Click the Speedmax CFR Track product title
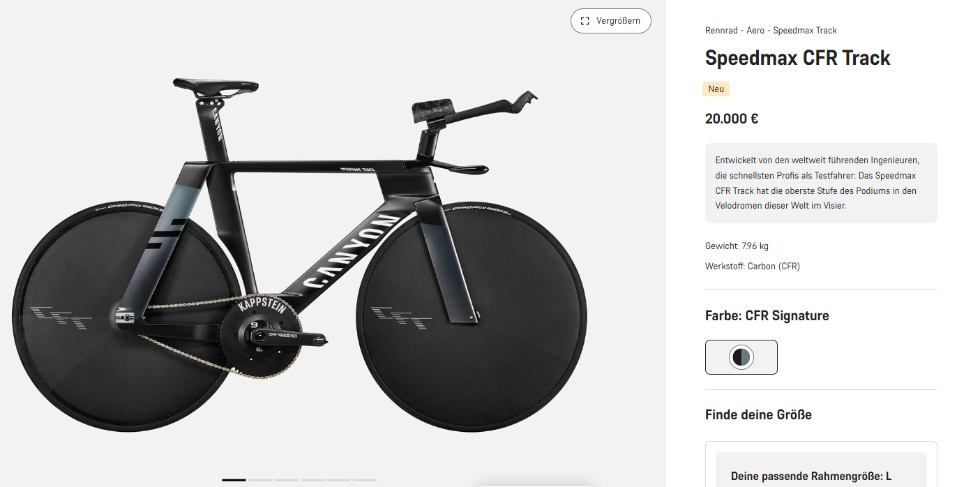The width and height of the screenshot is (980, 487). 797,58
